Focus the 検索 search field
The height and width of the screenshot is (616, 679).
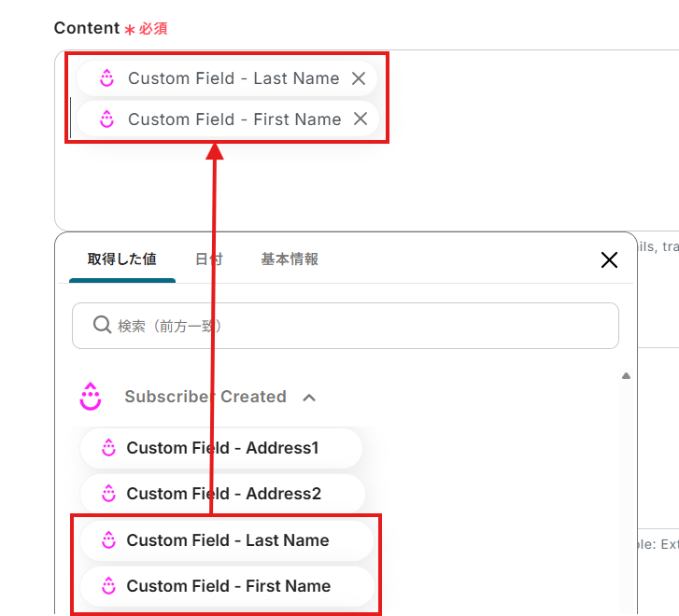click(355, 326)
